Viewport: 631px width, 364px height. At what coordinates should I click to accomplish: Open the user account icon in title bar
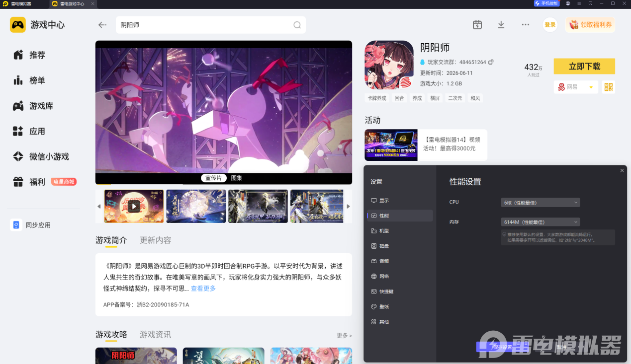tap(568, 3)
